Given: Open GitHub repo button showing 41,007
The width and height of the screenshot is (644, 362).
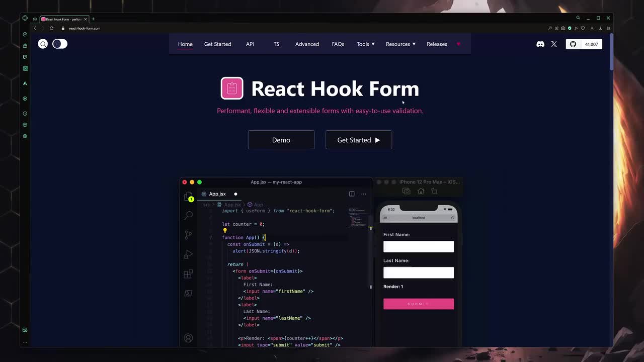Looking at the screenshot, I should 584,44.
